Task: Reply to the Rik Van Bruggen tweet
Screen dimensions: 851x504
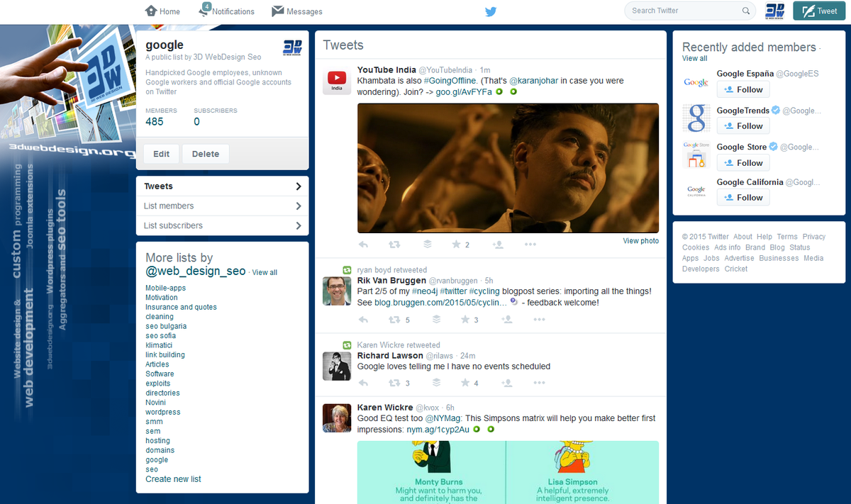Action: tap(364, 320)
